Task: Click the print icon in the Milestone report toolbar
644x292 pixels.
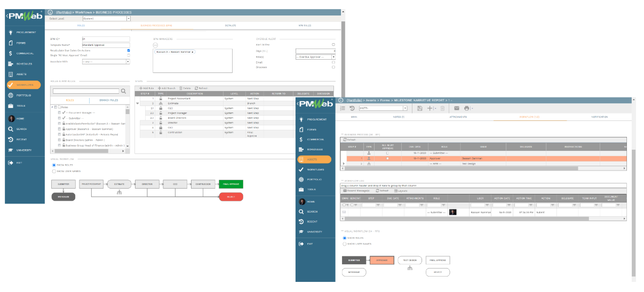Action: point(466,108)
